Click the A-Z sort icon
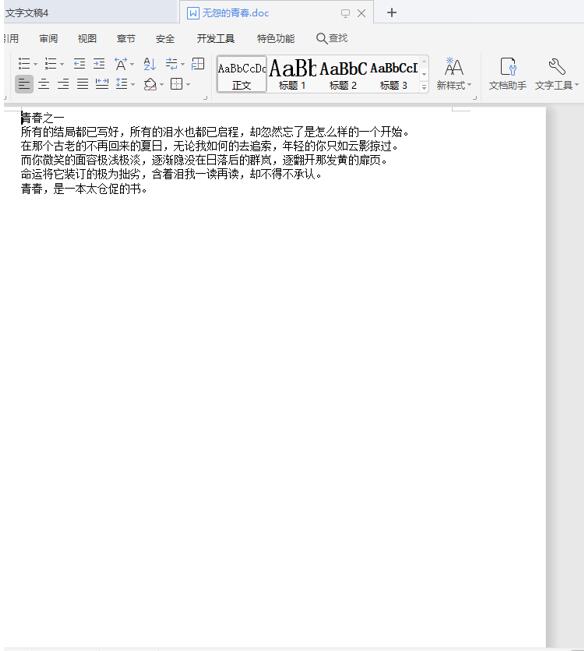The height and width of the screenshot is (651, 584). point(149,64)
